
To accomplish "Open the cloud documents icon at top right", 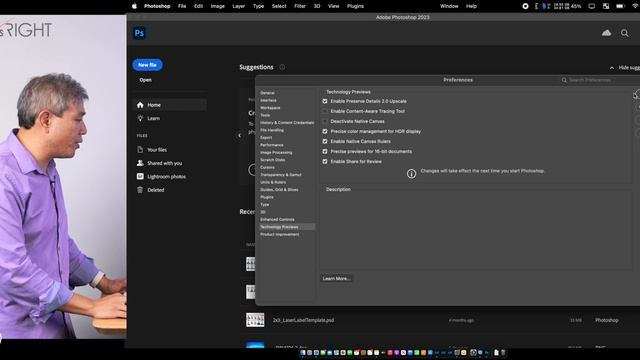I will [x=607, y=33].
